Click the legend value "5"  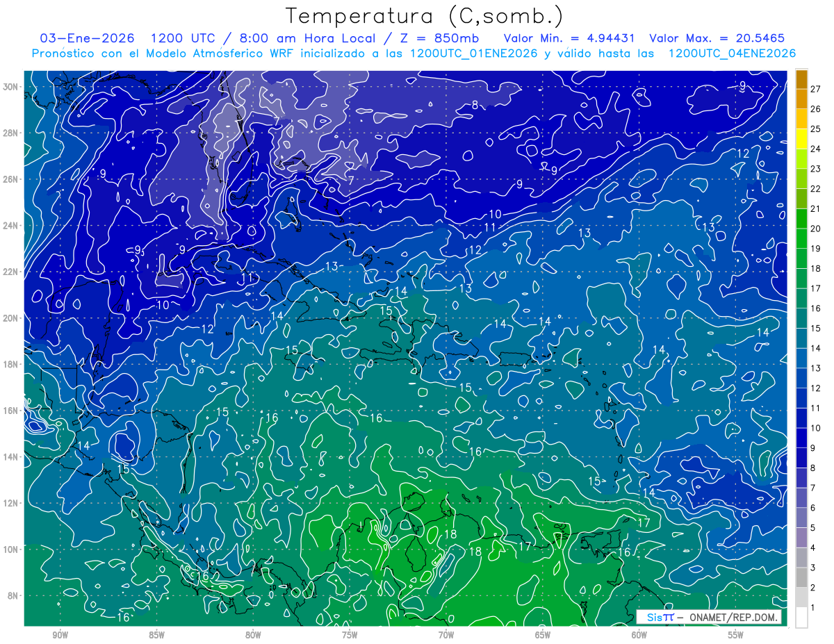click(812, 528)
